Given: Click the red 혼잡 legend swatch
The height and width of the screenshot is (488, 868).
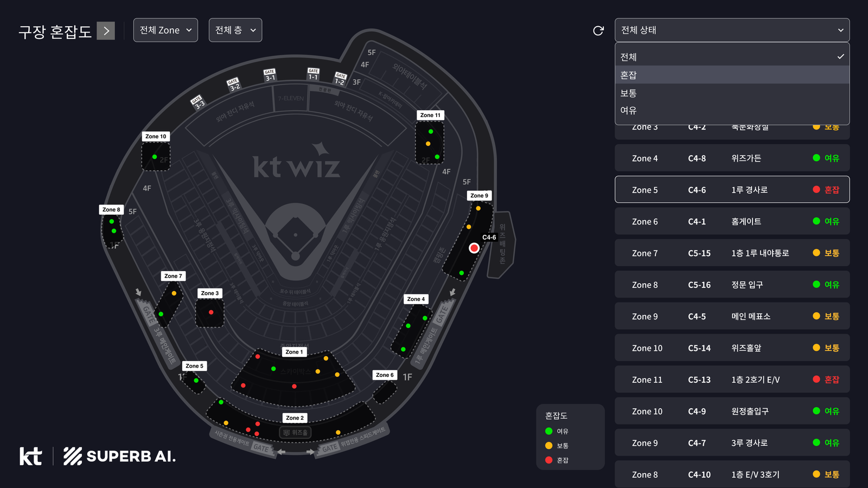Looking at the screenshot, I should click(549, 460).
